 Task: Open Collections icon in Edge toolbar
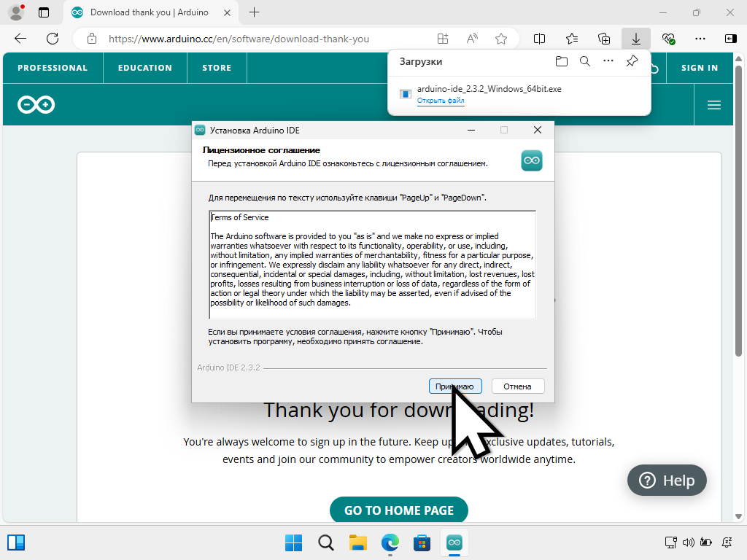point(604,39)
